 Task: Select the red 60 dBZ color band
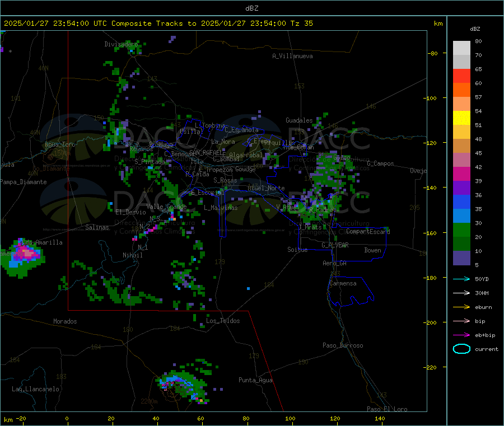461,76
